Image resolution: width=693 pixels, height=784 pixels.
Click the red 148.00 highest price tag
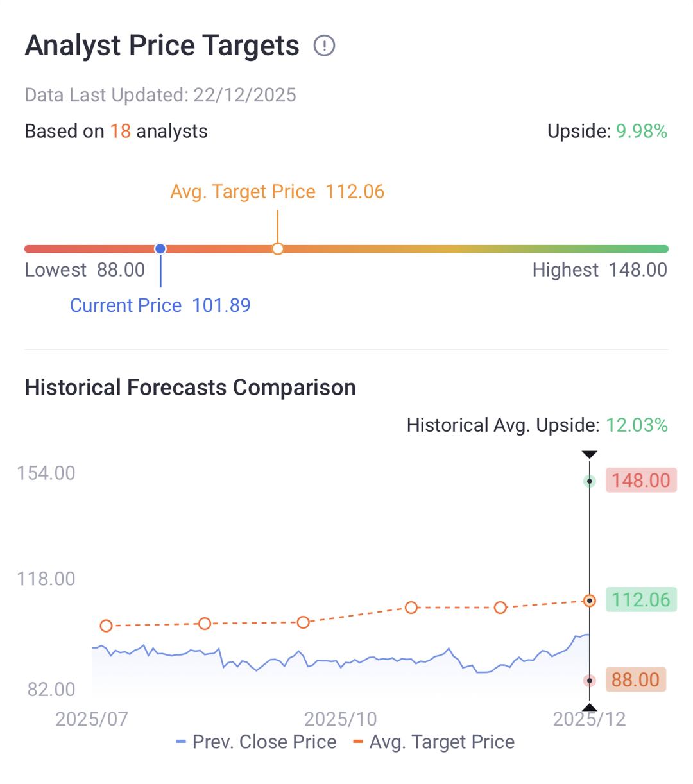click(x=640, y=481)
